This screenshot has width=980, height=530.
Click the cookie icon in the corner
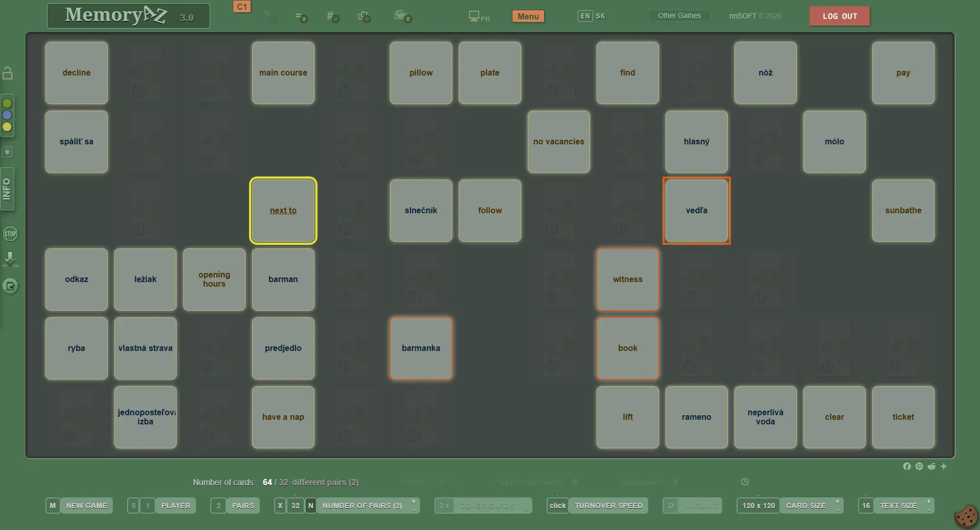click(x=966, y=516)
